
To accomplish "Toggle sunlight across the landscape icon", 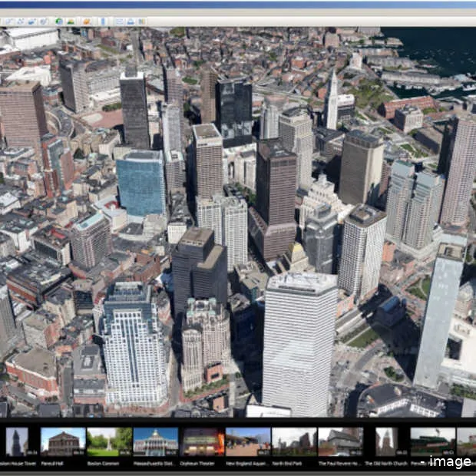I will (x=71, y=21).
